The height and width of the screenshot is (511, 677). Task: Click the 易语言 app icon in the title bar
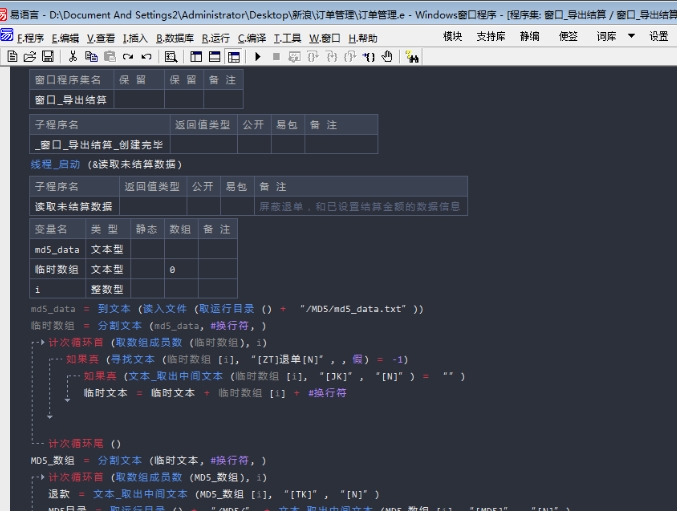coord(3,15)
